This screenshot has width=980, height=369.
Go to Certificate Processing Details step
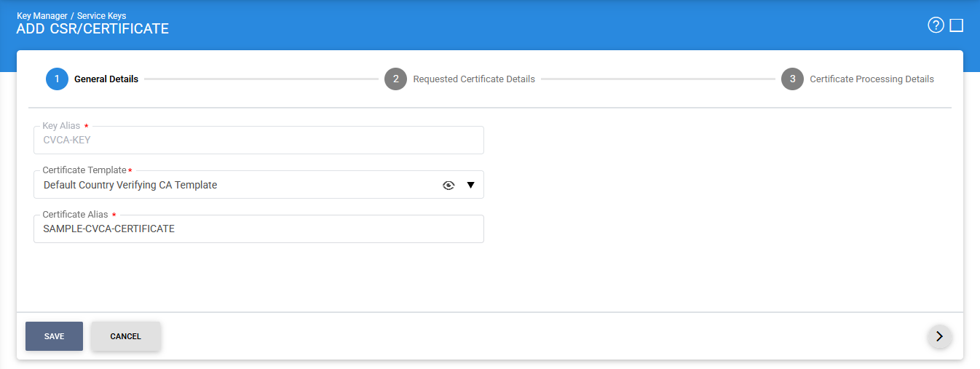872,79
